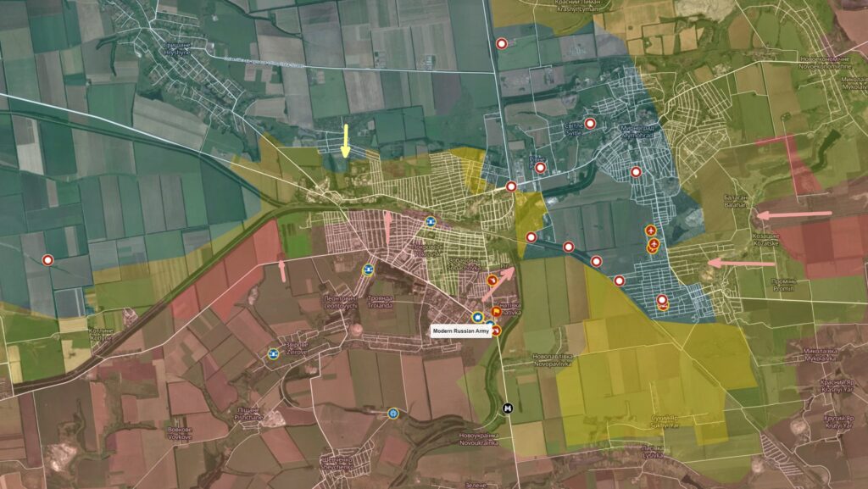Open the blue unit marker above Leontovychi
The height and width of the screenshot is (489, 868).
pyautogui.click(x=368, y=270)
